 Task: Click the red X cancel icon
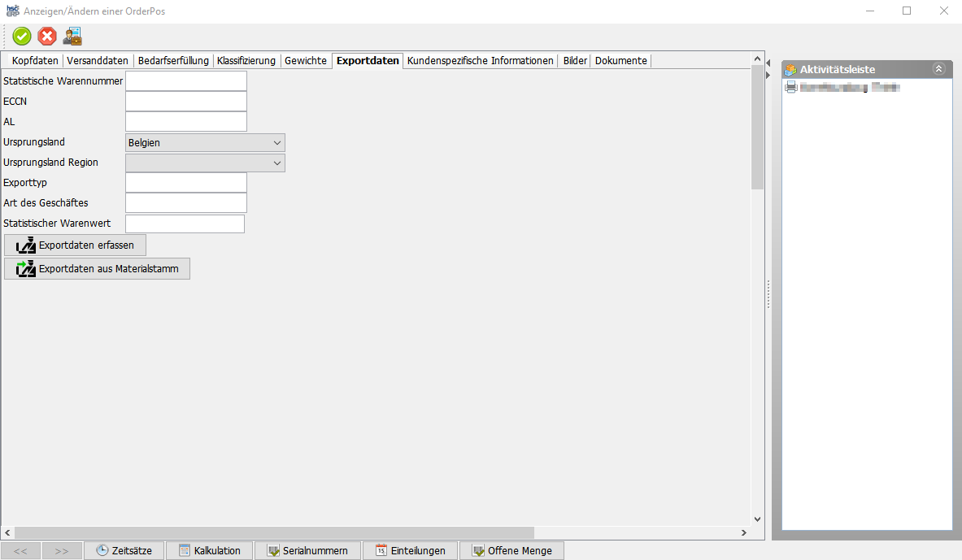point(47,37)
